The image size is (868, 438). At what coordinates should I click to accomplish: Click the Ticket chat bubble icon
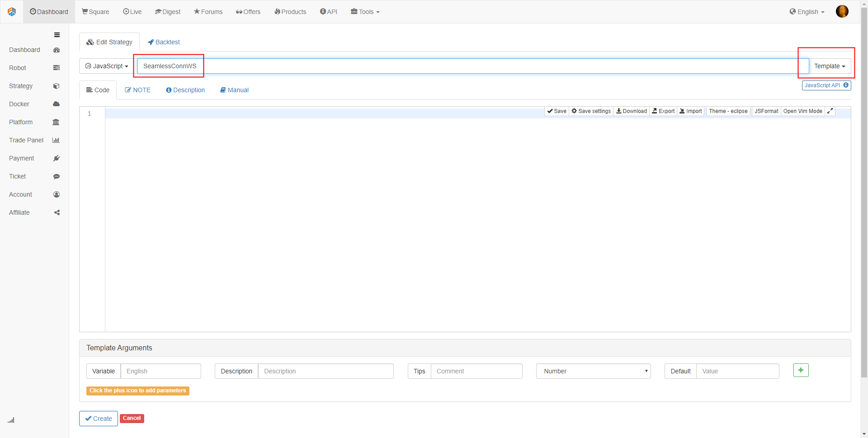coord(57,177)
